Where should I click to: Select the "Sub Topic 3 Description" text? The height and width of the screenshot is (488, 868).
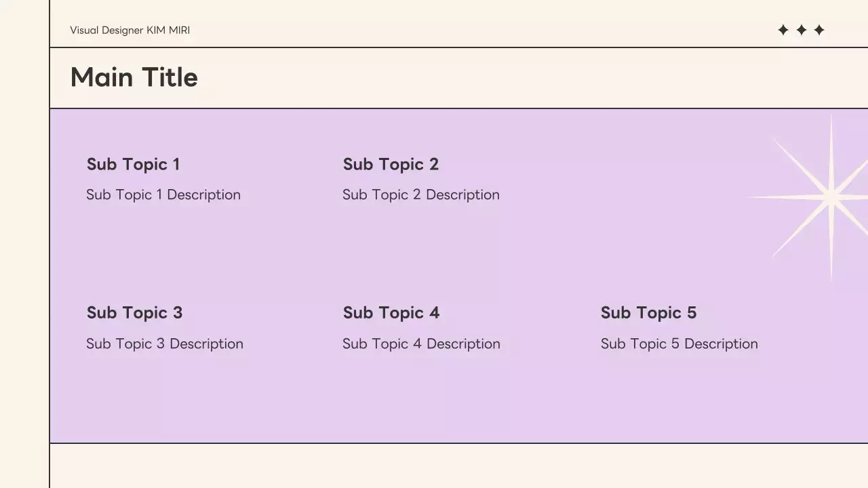pyautogui.click(x=165, y=344)
